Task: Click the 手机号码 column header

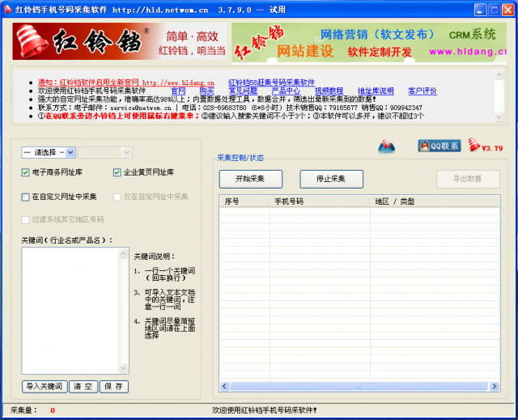Action: pos(319,202)
